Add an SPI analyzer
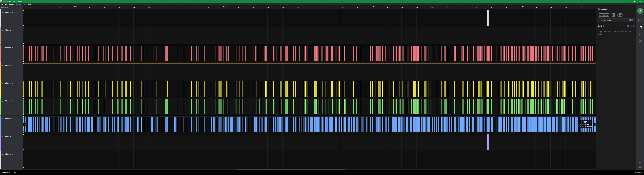644x175 pixels. pyautogui.click(x=620, y=15)
